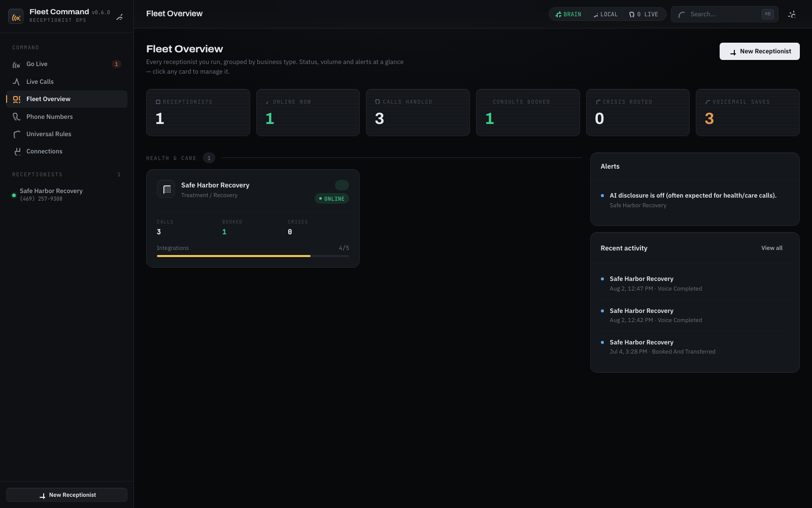This screenshot has width=812, height=508.
Task: Click the phone number (469) 257-9308
Action: pyautogui.click(x=41, y=199)
